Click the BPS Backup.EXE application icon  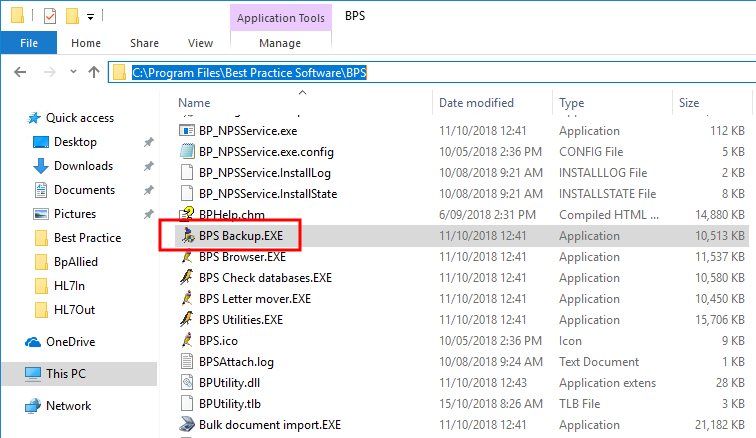tap(188, 235)
